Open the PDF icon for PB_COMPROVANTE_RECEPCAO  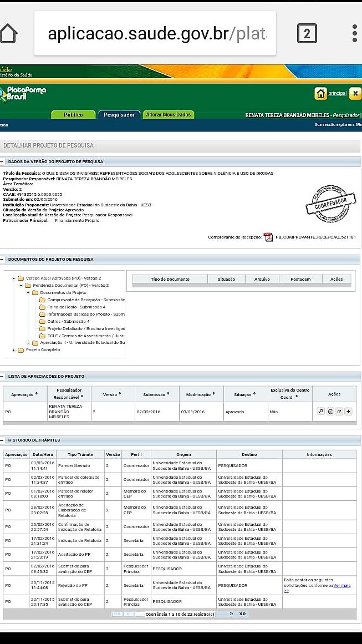(268, 237)
